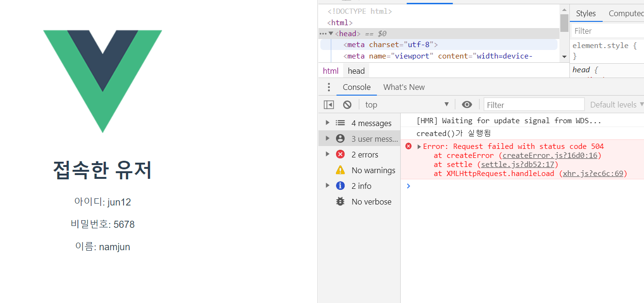Select the DOCTYPE html line

pyautogui.click(x=360, y=11)
